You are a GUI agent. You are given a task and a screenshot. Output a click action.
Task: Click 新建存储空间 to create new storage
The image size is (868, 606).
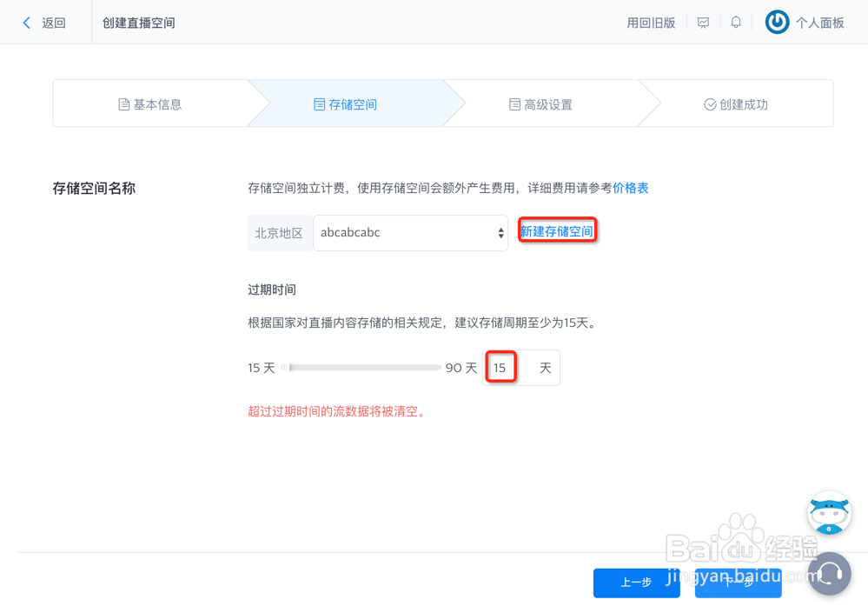click(x=557, y=230)
